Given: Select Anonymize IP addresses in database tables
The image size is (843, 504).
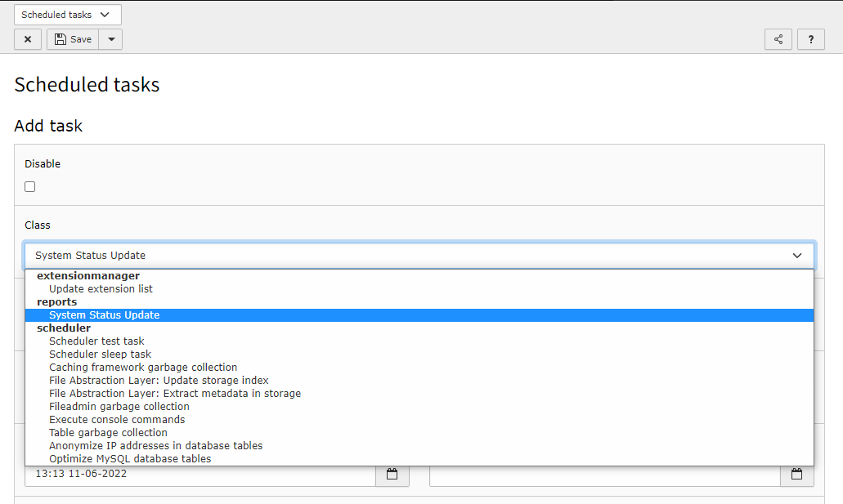Looking at the screenshot, I should click(x=155, y=446).
